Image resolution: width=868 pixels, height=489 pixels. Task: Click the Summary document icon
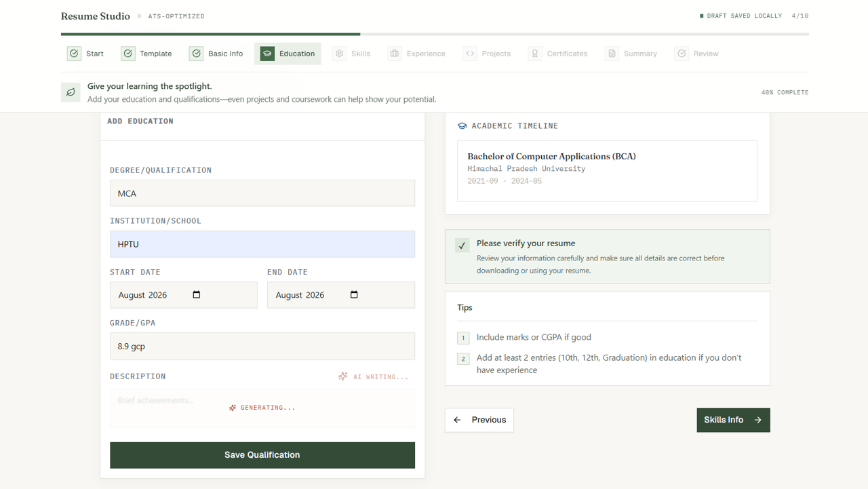click(x=612, y=54)
